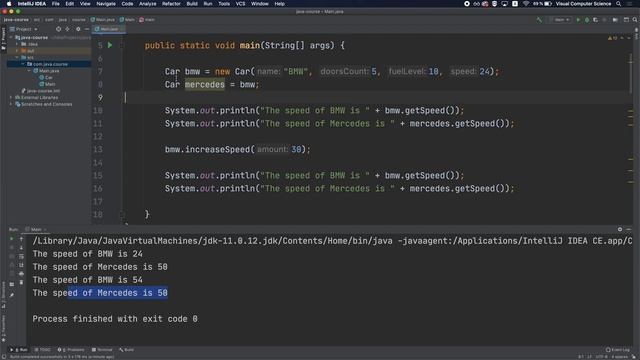Click the battery indicator in menu bar

coord(542,4)
